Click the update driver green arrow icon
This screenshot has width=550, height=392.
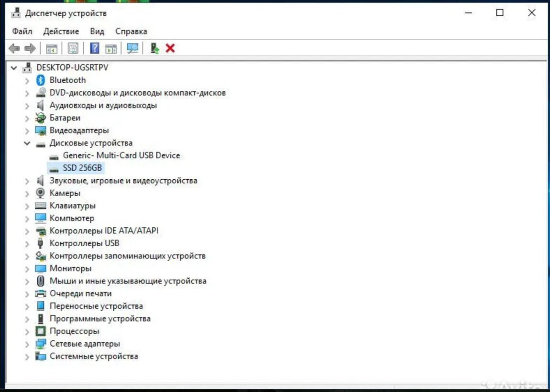[154, 48]
